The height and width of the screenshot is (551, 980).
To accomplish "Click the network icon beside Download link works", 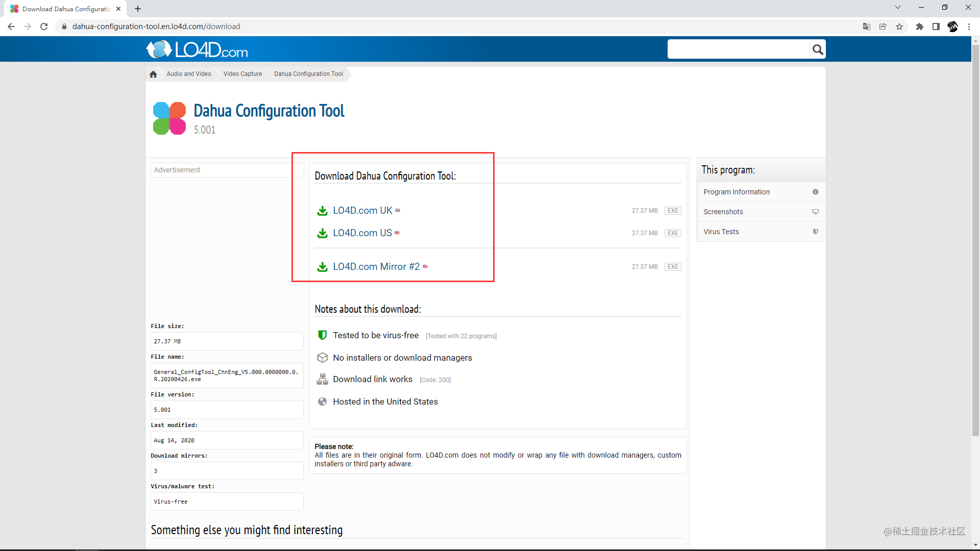I will tap(323, 379).
